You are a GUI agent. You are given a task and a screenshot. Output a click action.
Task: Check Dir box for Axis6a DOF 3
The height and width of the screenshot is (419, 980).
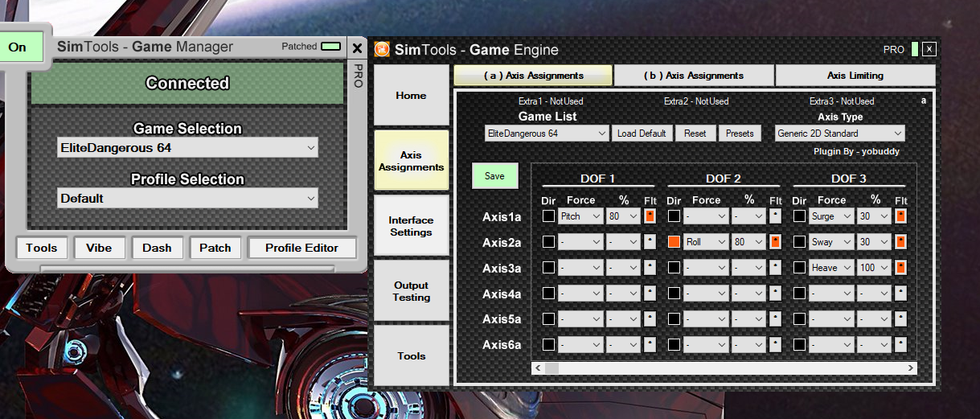click(799, 345)
